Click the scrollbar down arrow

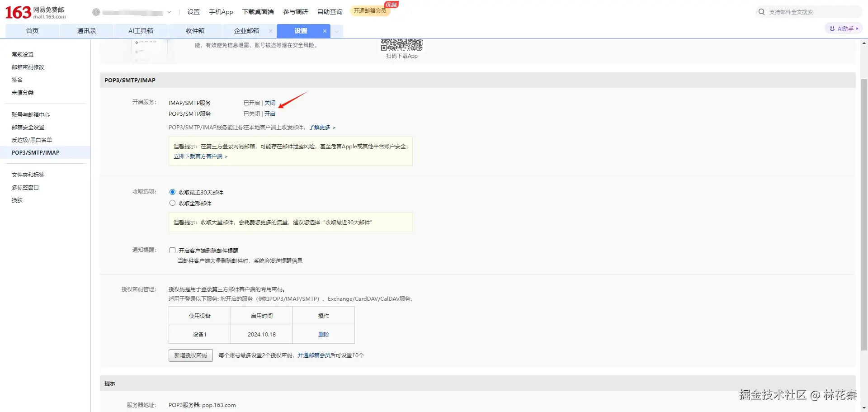(863, 408)
